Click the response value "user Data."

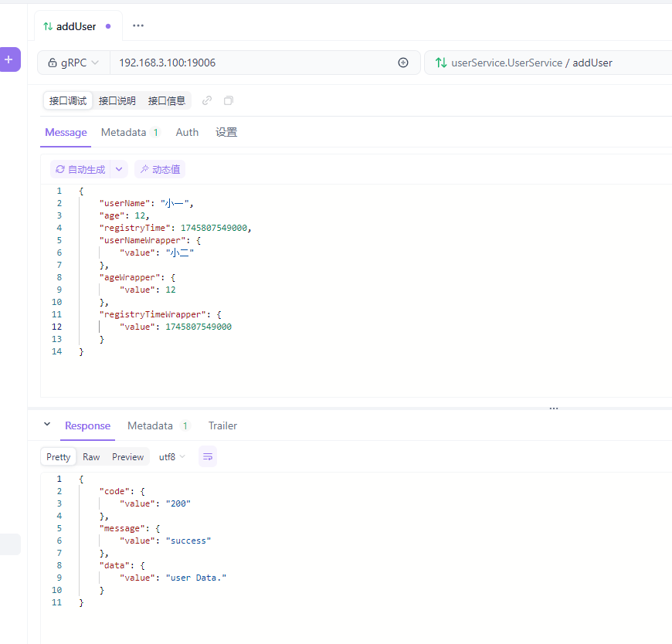click(196, 578)
